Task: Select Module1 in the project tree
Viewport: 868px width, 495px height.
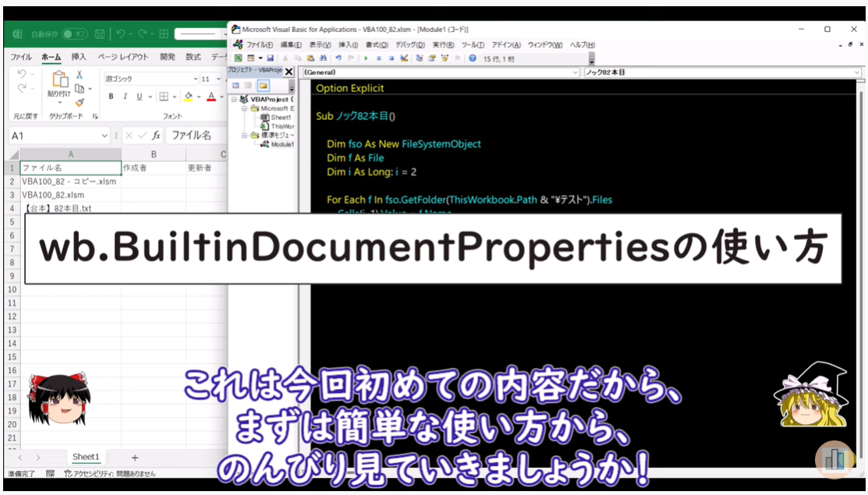Action: [282, 144]
